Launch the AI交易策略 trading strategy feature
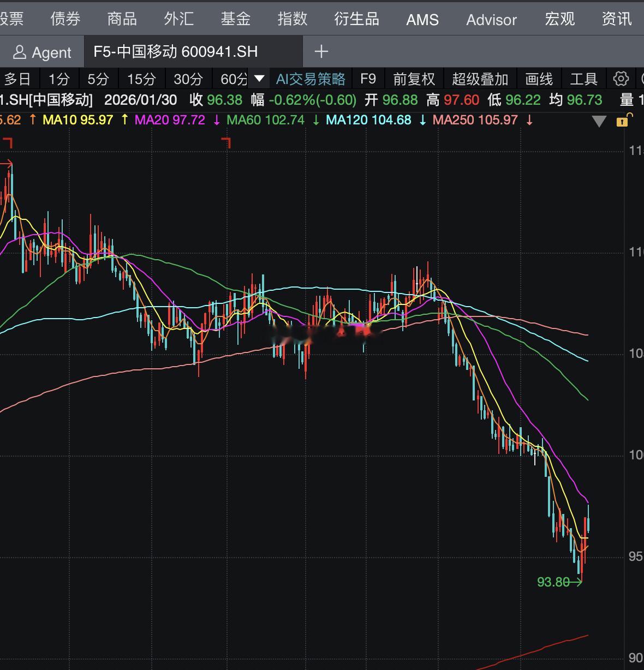This screenshot has height=670, width=644. pyautogui.click(x=310, y=78)
